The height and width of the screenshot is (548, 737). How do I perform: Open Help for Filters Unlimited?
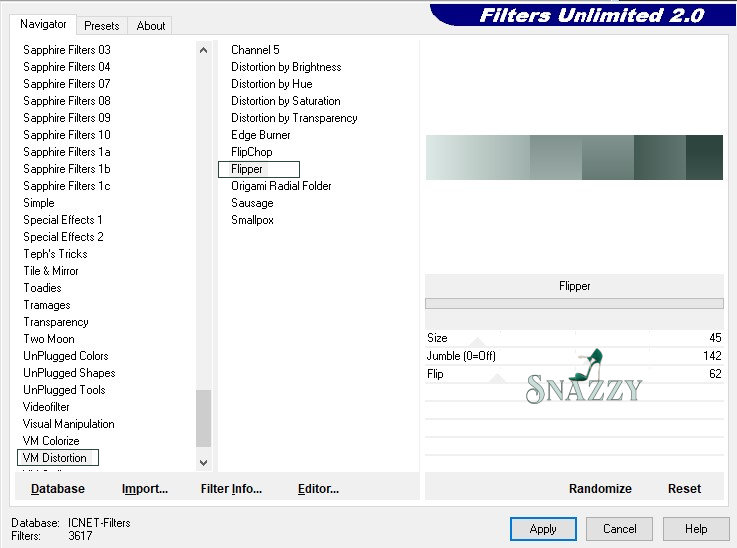pyautogui.click(x=696, y=529)
